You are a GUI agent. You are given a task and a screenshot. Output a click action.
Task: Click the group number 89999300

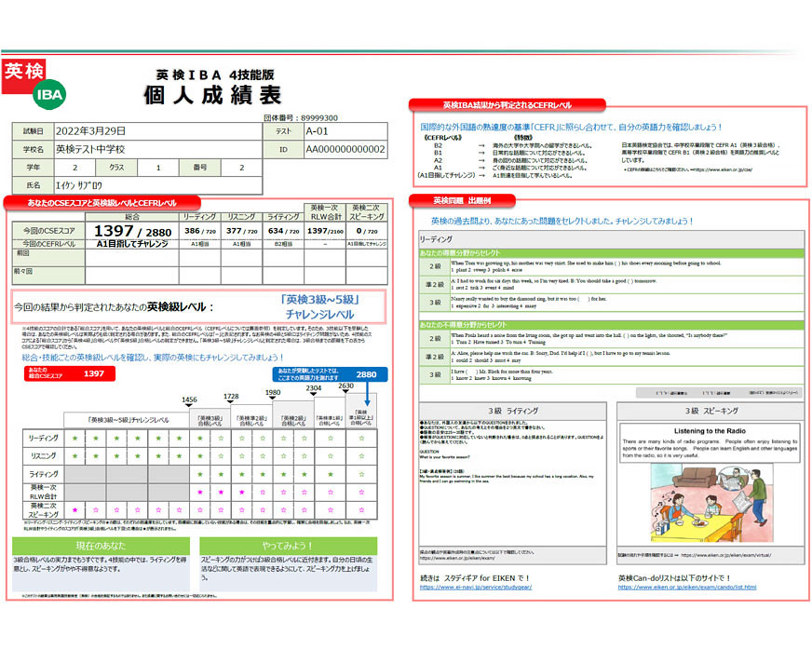tap(319, 117)
